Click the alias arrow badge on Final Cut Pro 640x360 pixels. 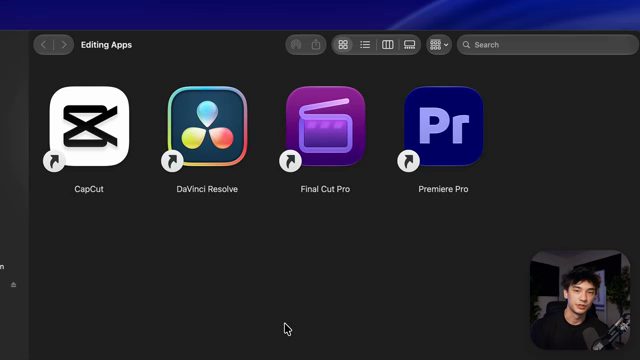[290, 161]
